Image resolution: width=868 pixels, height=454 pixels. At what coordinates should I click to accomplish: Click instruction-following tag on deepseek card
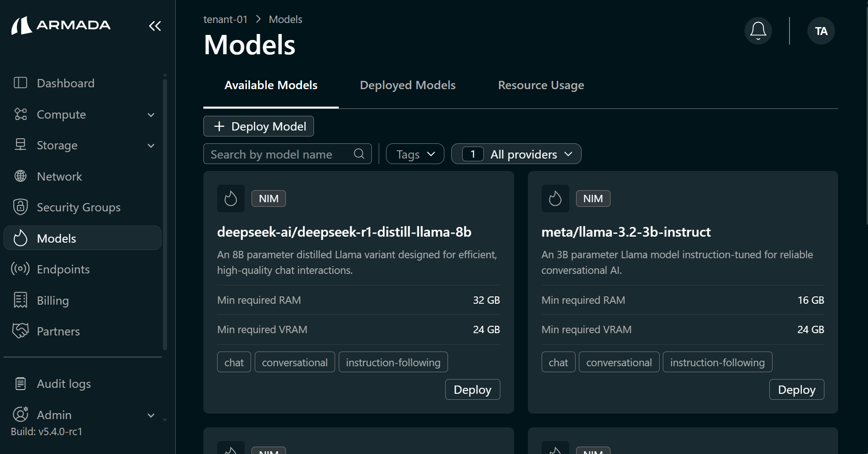393,362
